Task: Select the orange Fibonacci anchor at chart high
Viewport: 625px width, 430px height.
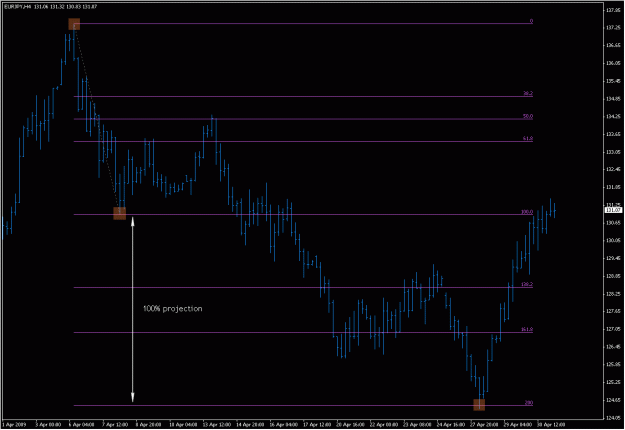Action: [x=74, y=24]
